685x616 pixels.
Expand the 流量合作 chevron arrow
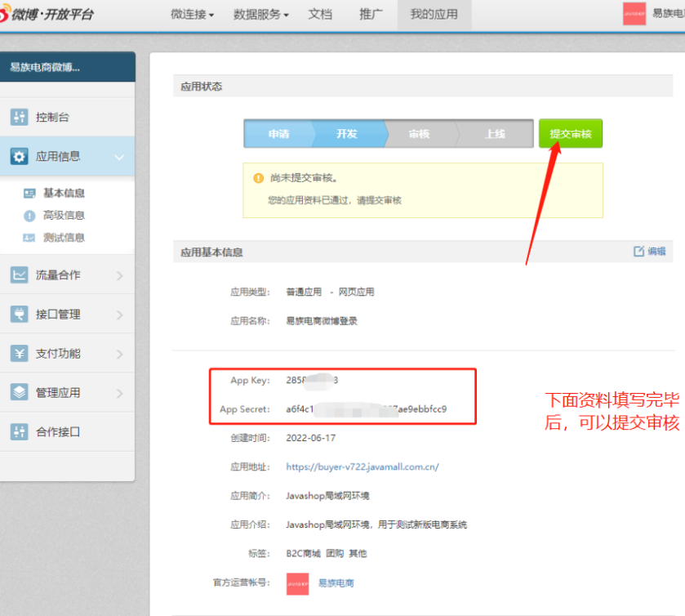point(119,275)
